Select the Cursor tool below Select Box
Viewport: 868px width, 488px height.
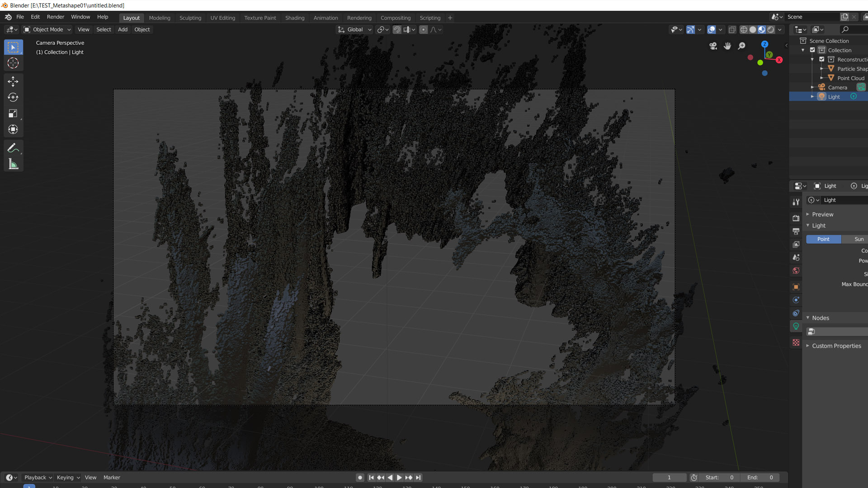[x=13, y=63]
